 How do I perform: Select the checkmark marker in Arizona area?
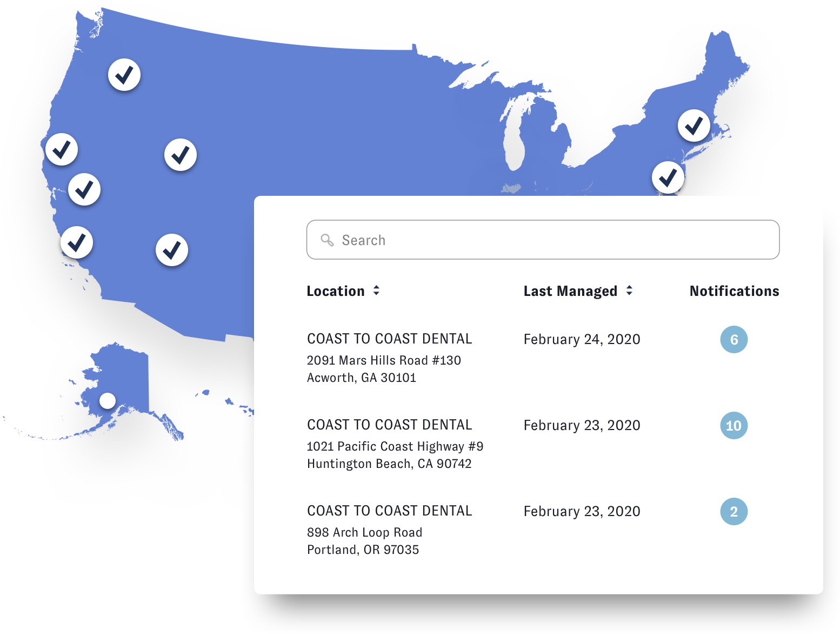tap(172, 250)
